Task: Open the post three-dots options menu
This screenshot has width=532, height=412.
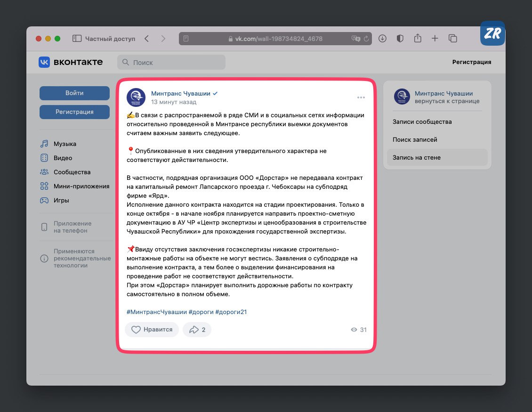Action: (361, 97)
